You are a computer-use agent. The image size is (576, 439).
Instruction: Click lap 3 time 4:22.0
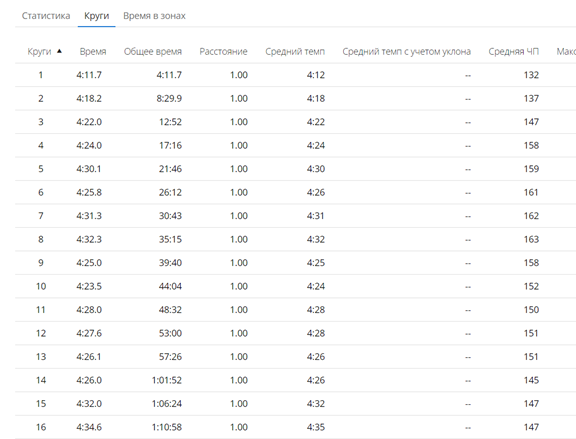click(89, 122)
